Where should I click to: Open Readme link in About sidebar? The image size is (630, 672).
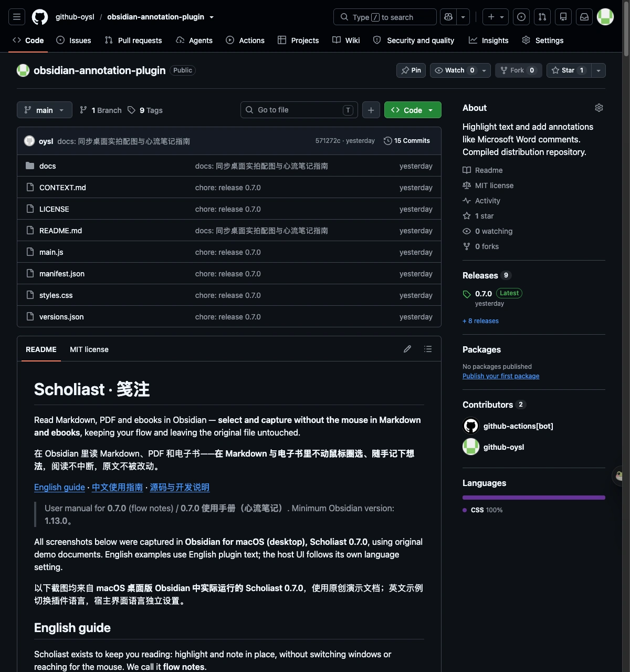point(482,170)
